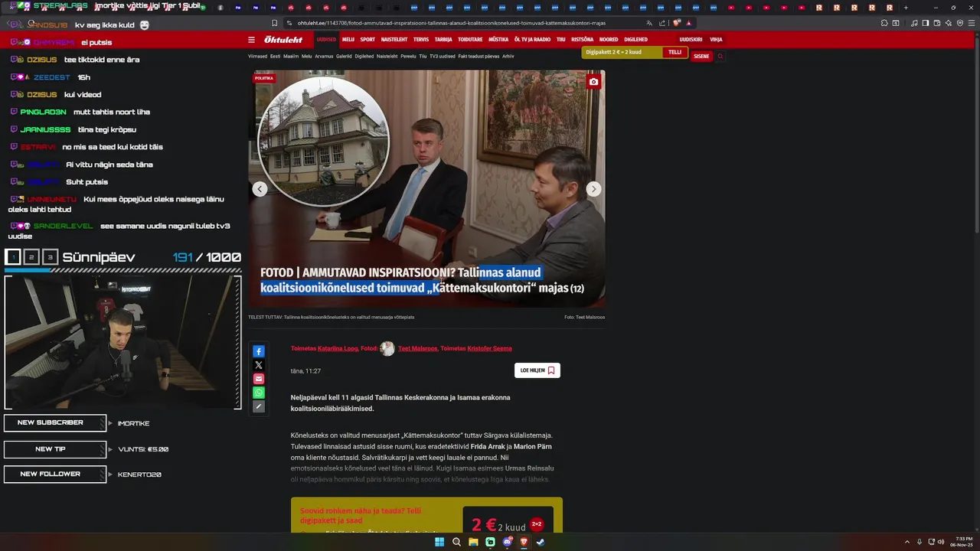Viewport: 980px width, 551px height.
Task: Show hidden system tray icons
Action: tap(907, 542)
